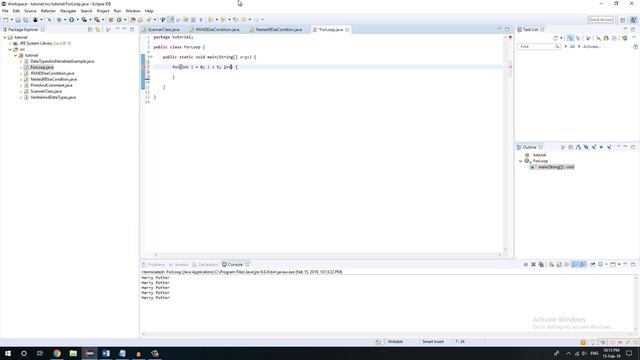The height and width of the screenshot is (360, 640).
Task: Open dropdown arrow beside Debug icon
Action: (x=64, y=20)
